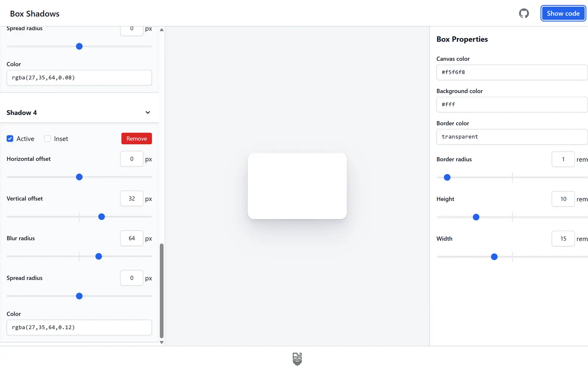
Task: Click the Shadow 4 Horizontal offset slider handle
Action: (79, 177)
